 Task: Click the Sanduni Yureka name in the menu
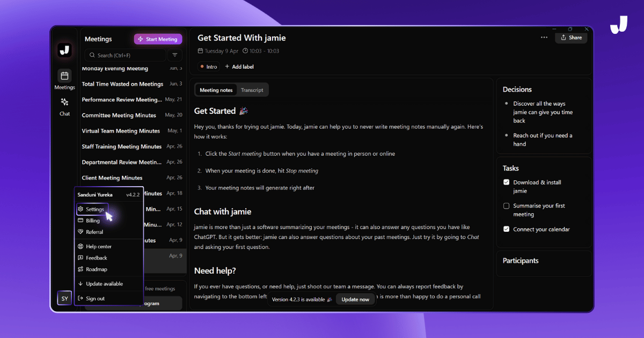pos(95,195)
